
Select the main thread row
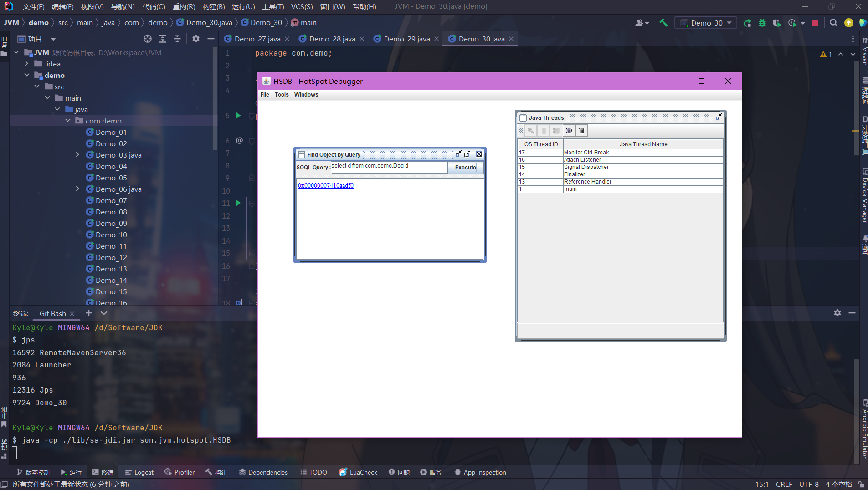pos(620,189)
